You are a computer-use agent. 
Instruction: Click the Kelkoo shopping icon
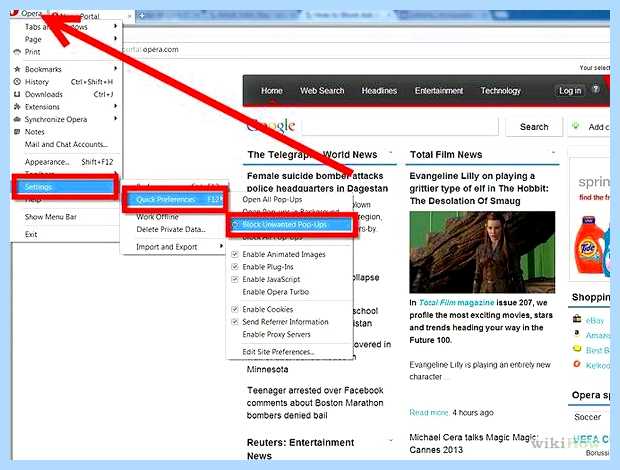577,364
